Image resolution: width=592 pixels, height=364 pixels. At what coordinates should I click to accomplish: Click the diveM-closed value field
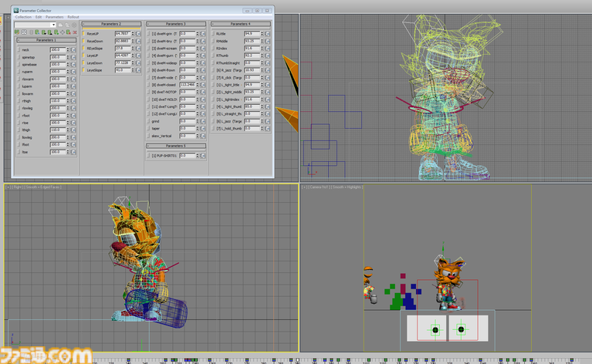pyautogui.click(x=188, y=85)
